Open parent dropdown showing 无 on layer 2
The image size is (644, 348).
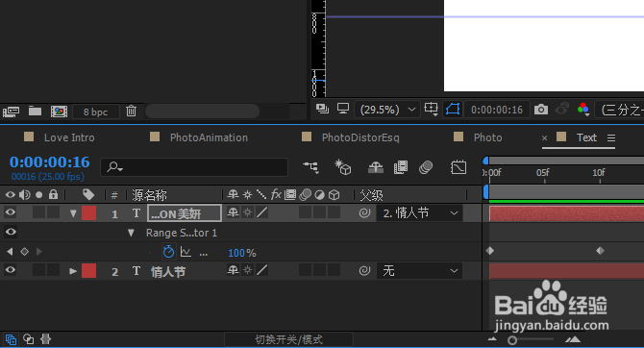click(x=419, y=271)
